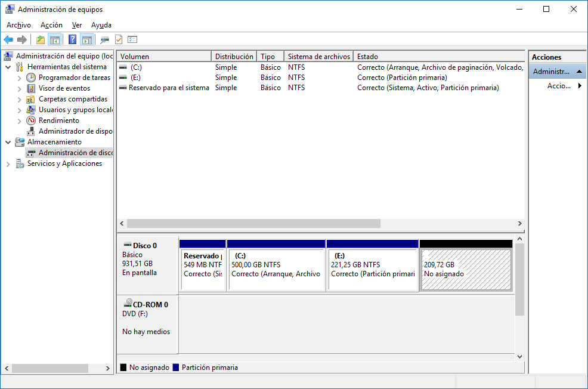Click the blue Help question mark icon
Viewport: 588px width, 389px height.
(72, 39)
